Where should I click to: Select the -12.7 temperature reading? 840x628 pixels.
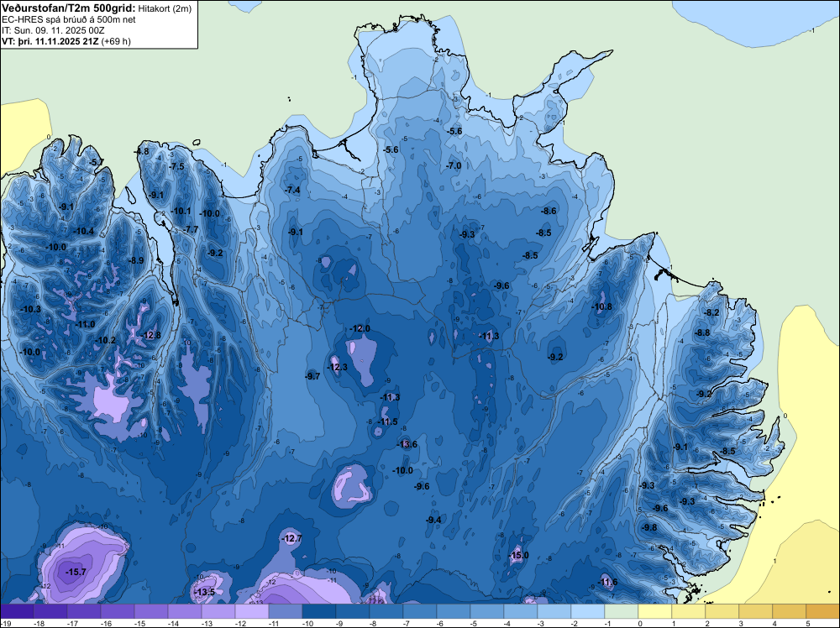[291, 538]
